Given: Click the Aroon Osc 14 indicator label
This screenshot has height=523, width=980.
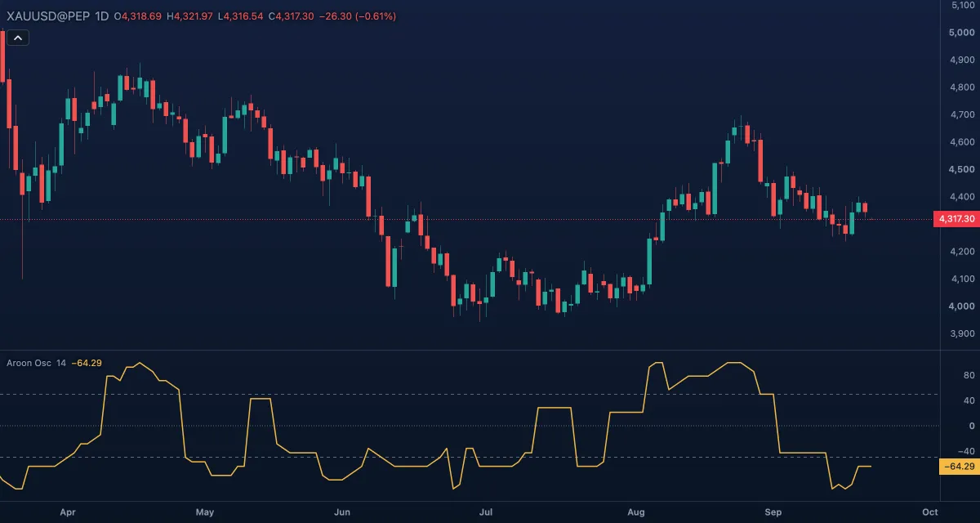Looking at the screenshot, I should 36,363.
